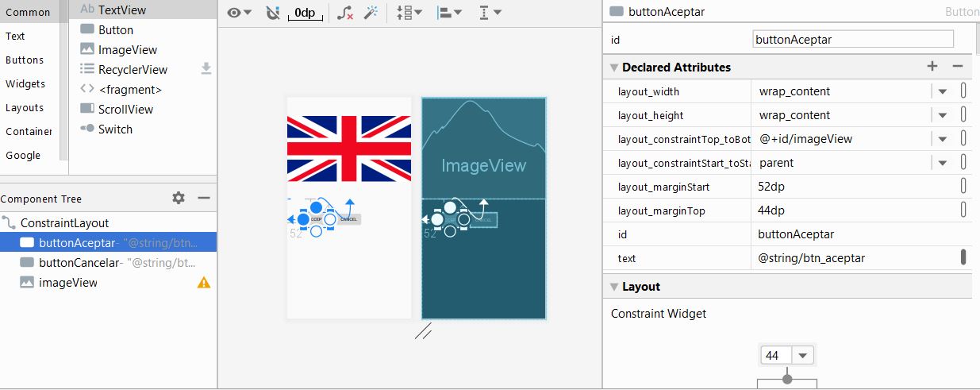The height and width of the screenshot is (390, 980).
Task: Click the layout_width resource picker pill
Action: 963,91
